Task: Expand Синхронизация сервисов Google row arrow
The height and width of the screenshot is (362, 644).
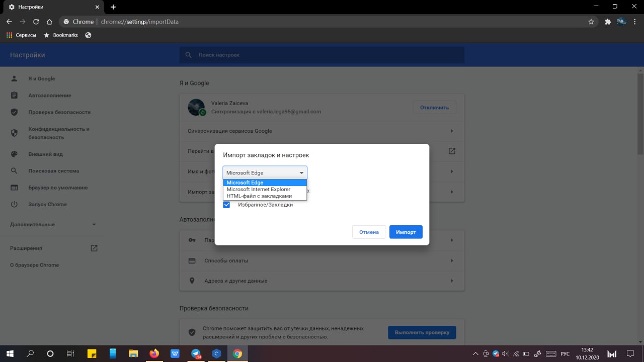Action: (x=452, y=131)
